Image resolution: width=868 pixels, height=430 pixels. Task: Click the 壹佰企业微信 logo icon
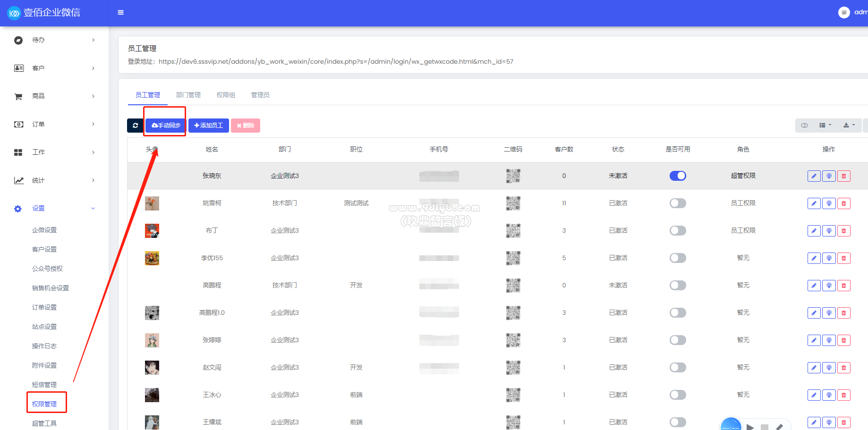14,13
